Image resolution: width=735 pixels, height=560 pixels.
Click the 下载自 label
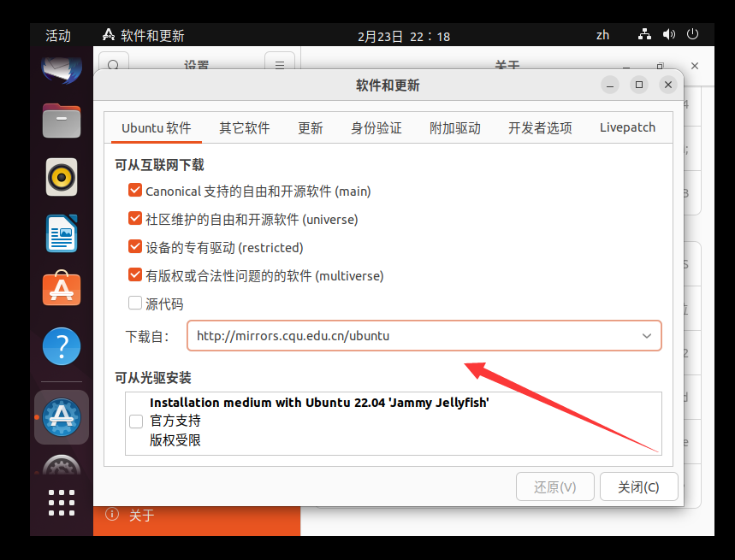pyautogui.click(x=146, y=336)
